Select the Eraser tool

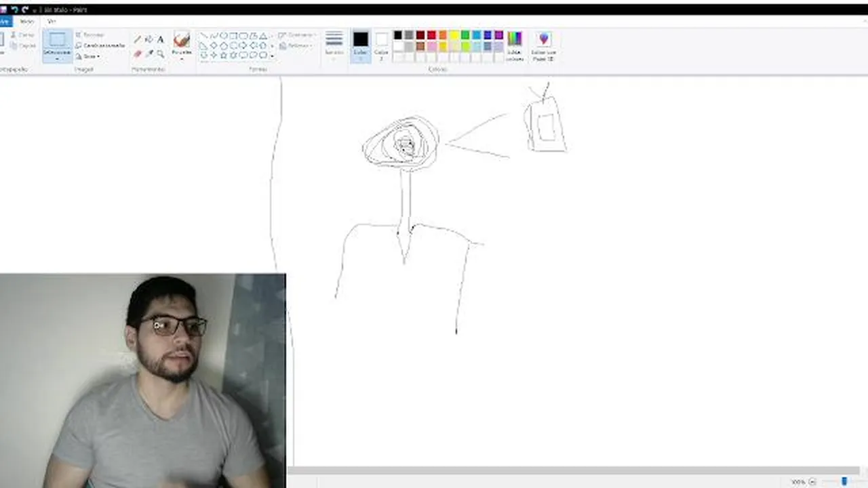click(x=138, y=54)
